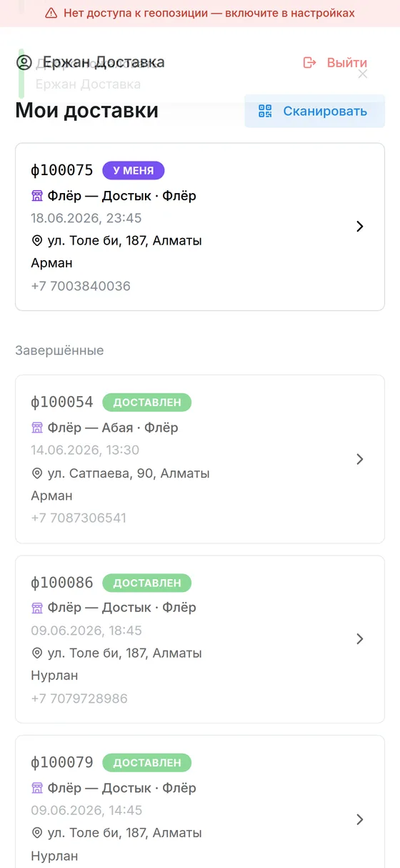Click the Выйти logout link
The height and width of the screenshot is (868, 400).
click(x=335, y=62)
